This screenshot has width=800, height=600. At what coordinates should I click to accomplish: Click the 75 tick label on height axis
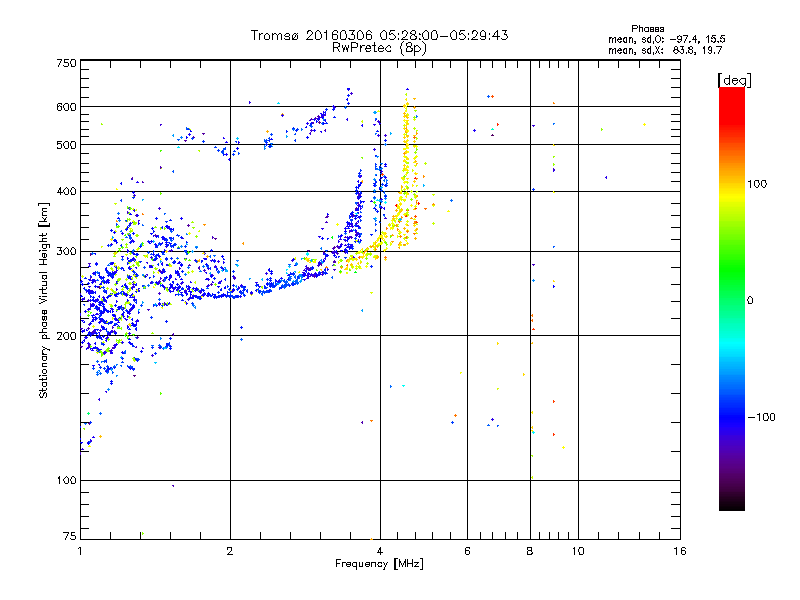(70, 536)
